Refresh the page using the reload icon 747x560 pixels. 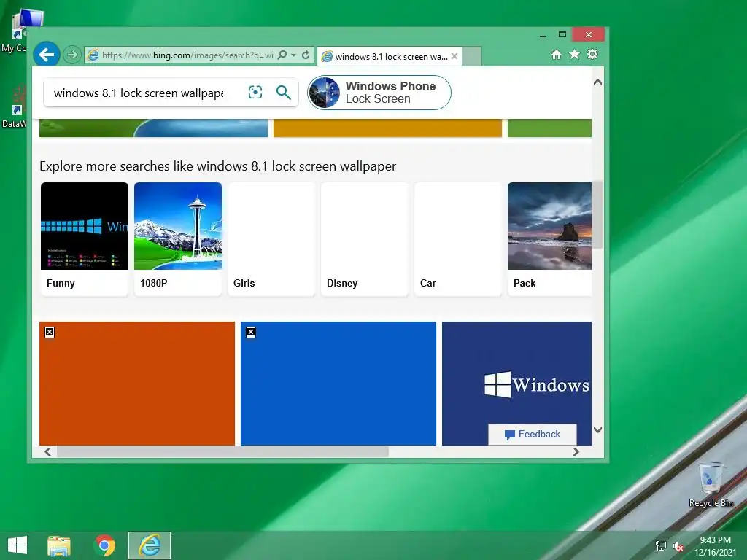(306, 55)
